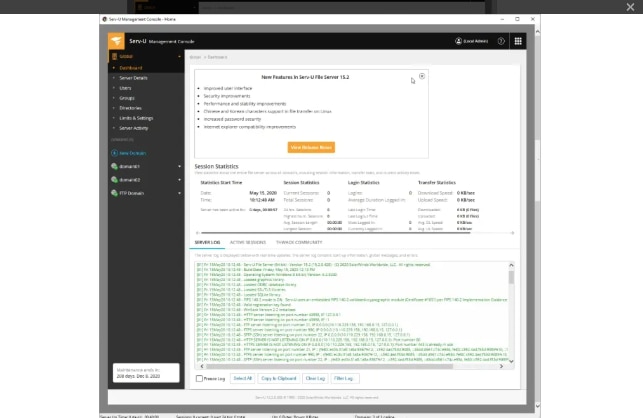Click statistics horizontal scrollbar right arrow
The width and height of the screenshot is (643, 418).
click(x=512, y=233)
